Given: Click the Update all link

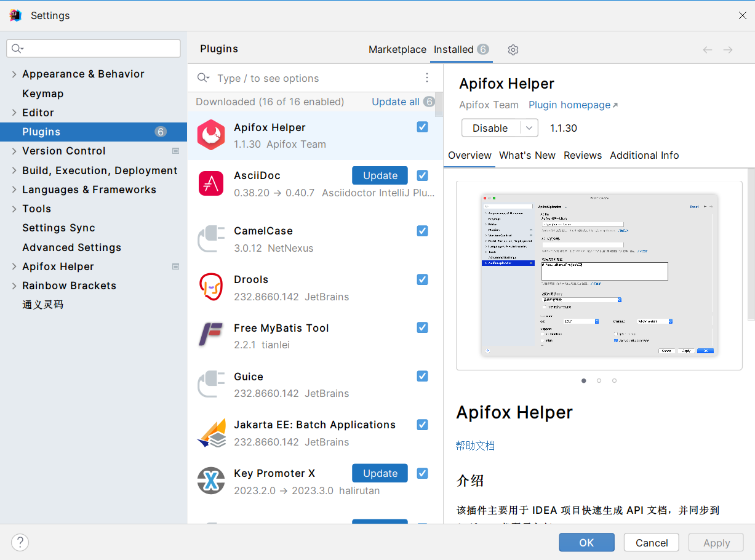Looking at the screenshot, I should pyautogui.click(x=396, y=102).
